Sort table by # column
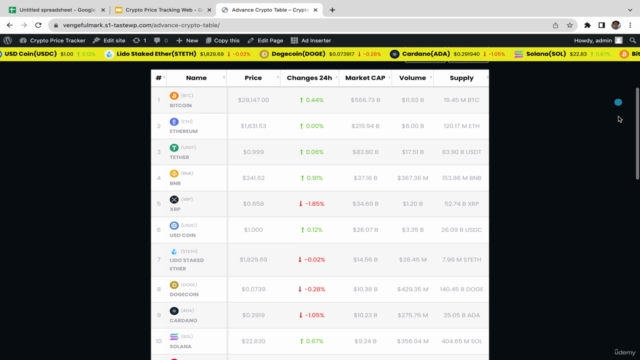 point(159,78)
